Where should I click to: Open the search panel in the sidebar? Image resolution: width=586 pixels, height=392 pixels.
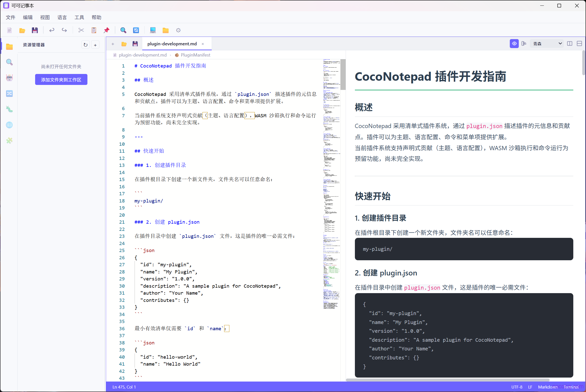point(9,62)
